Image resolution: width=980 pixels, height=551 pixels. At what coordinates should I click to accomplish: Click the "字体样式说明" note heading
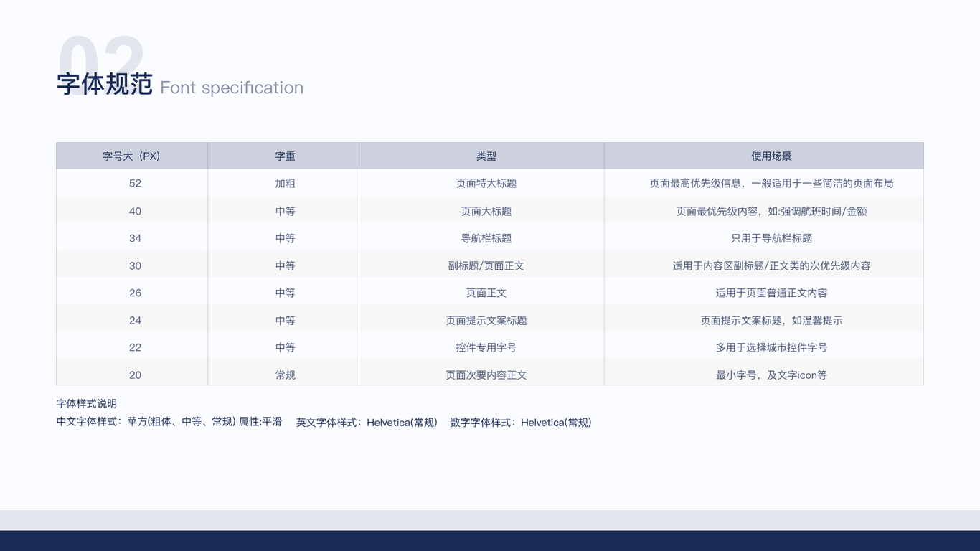pyautogui.click(x=87, y=403)
